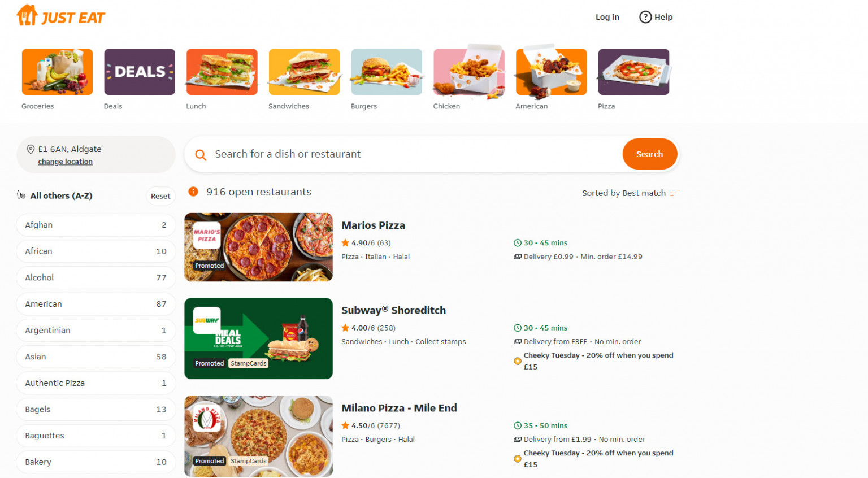Open the Sorted by Best match dropdown
This screenshot has height=478, width=868.
tap(630, 193)
